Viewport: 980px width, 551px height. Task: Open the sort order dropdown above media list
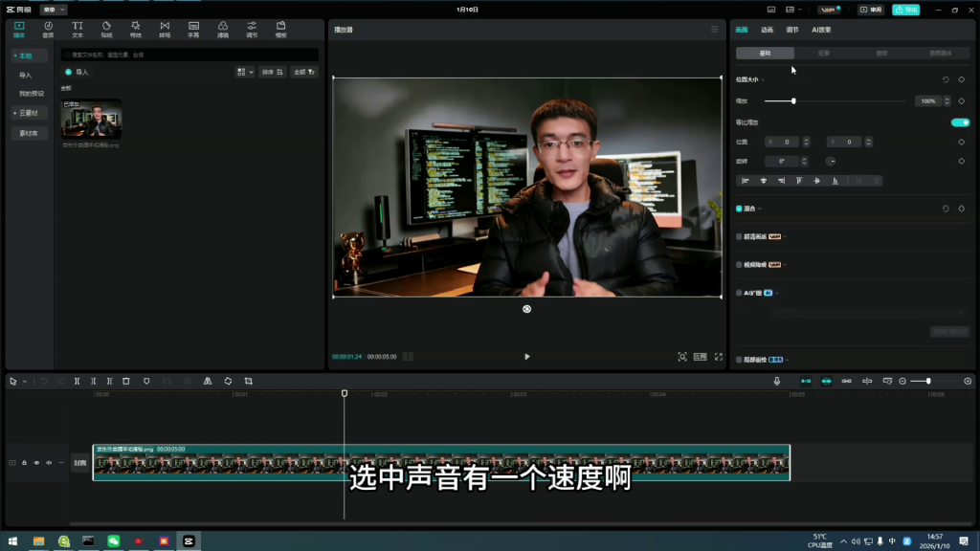tap(273, 74)
